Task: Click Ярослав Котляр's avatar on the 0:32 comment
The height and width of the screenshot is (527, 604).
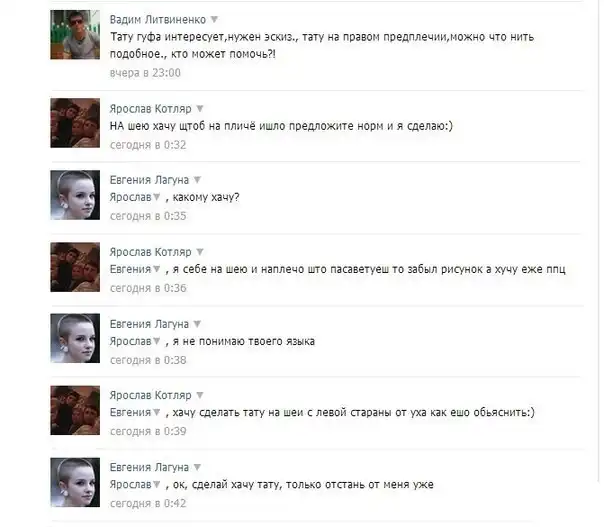Action: pyautogui.click(x=75, y=123)
